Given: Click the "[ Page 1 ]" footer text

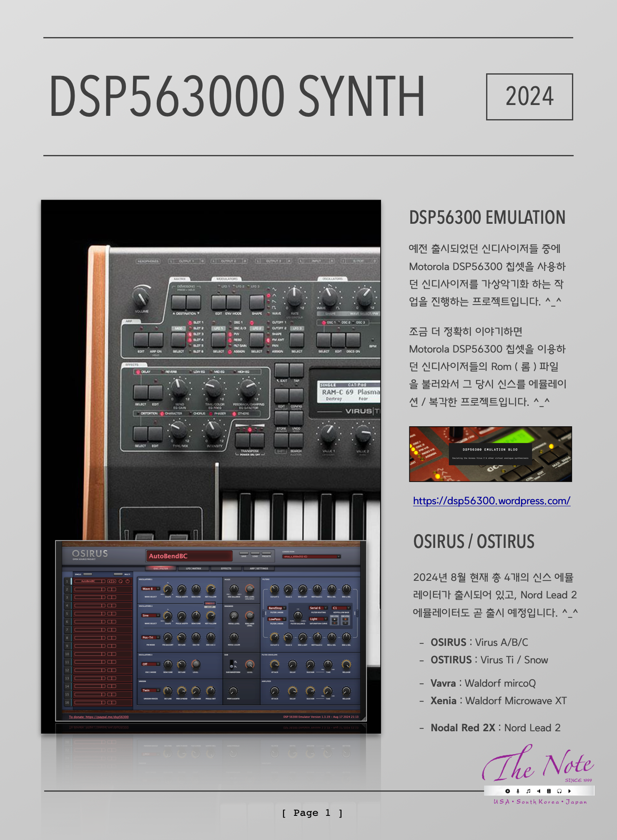Looking at the screenshot, I should coord(312,812).
